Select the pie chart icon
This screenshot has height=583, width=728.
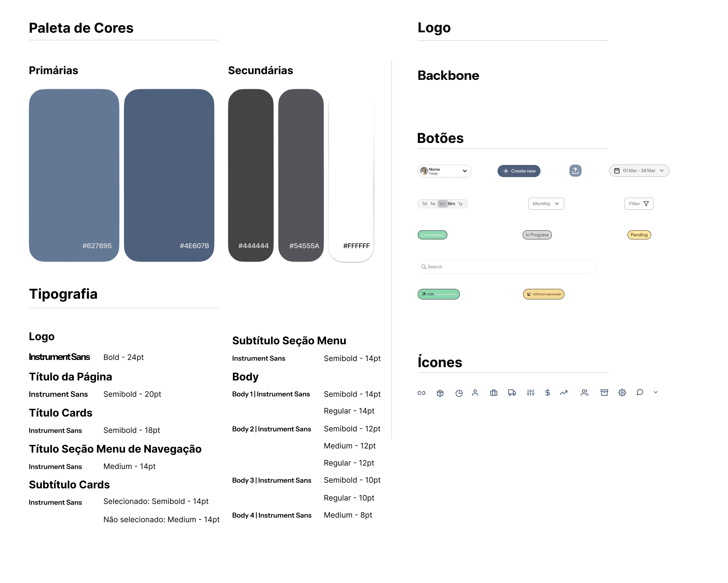point(459,393)
